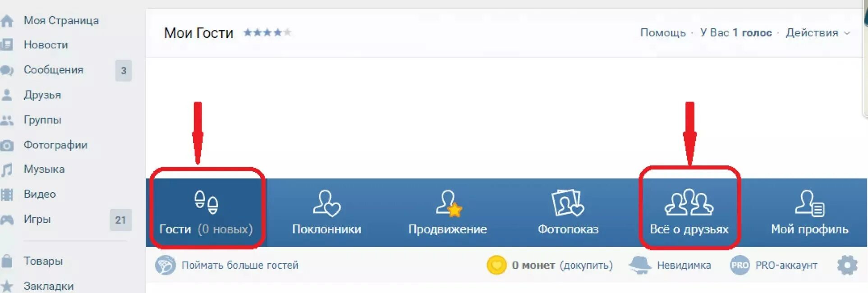
Task: Open the Моя Страница menu item
Action: coord(61,21)
